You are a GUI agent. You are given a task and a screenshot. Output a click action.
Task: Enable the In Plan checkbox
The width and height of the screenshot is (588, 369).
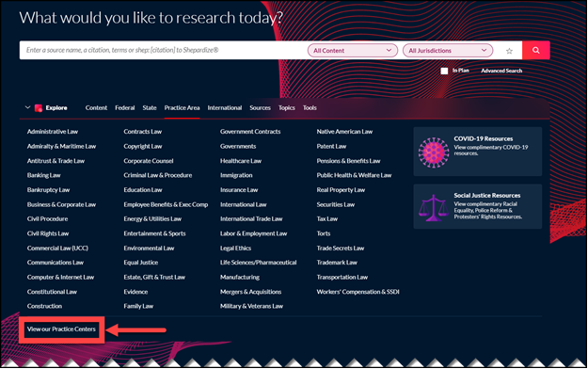point(444,71)
